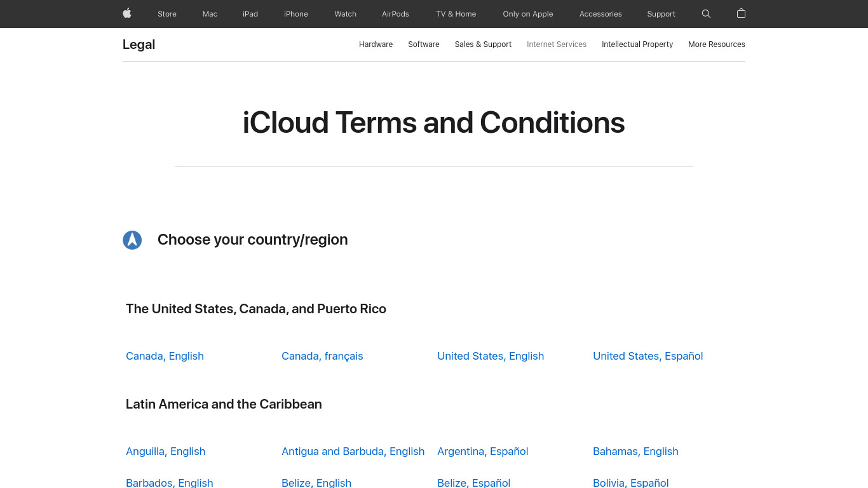Open Canada, English terms

165,356
